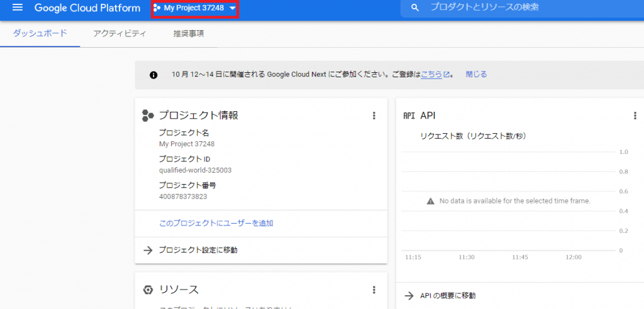The height and width of the screenshot is (309, 644).
Task: Click the 1.0 y-axis chart value
Action: click(623, 152)
